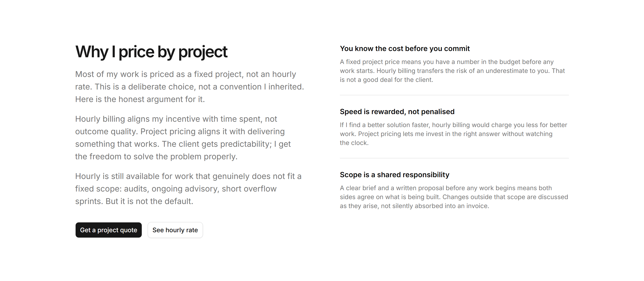The height and width of the screenshot is (281, 644).
Task: Click the line as they arise, not silently absorbed
Action: (414, 206)
